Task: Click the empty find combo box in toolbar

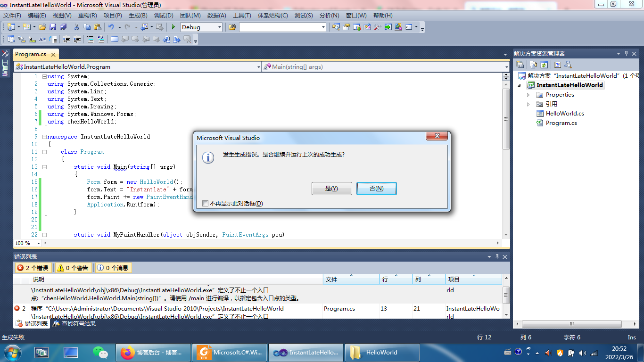Action: pyautogui.click(x=282, y=27)
